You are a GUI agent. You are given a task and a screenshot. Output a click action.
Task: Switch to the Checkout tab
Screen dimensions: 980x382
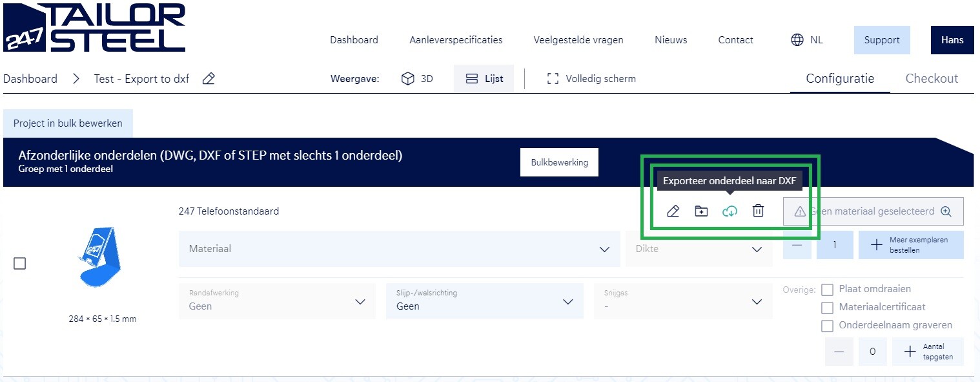[x=931, y=79]
